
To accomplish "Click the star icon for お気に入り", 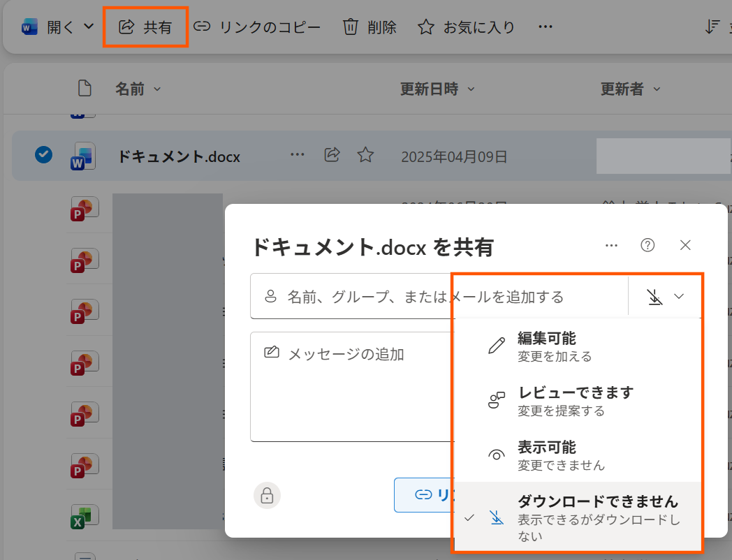I will pos(425,27).
